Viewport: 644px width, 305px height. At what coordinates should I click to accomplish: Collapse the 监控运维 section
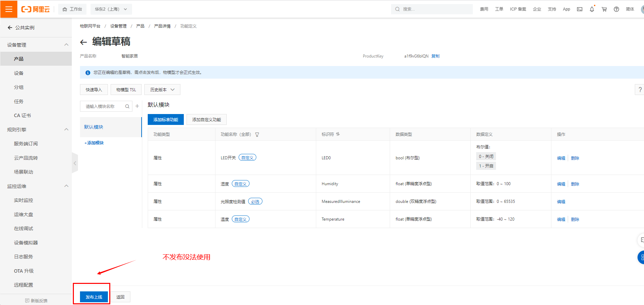pos(66,186)
